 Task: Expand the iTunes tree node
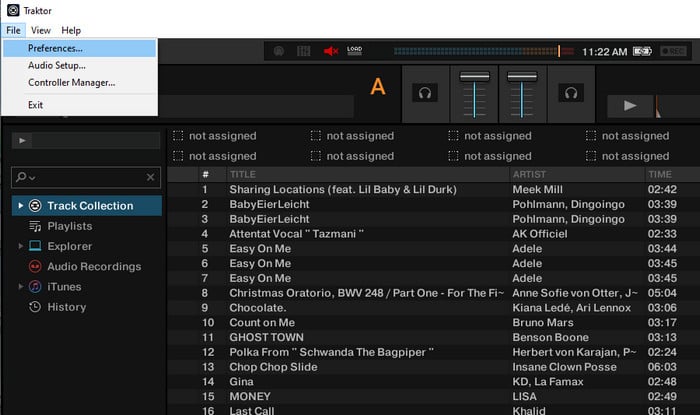(20, 286)
